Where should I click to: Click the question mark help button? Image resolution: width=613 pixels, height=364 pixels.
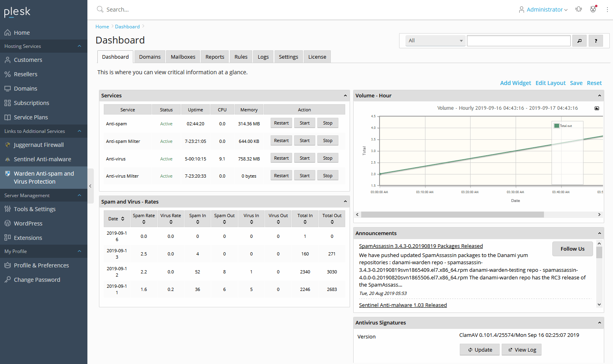[x=596, y=41]
